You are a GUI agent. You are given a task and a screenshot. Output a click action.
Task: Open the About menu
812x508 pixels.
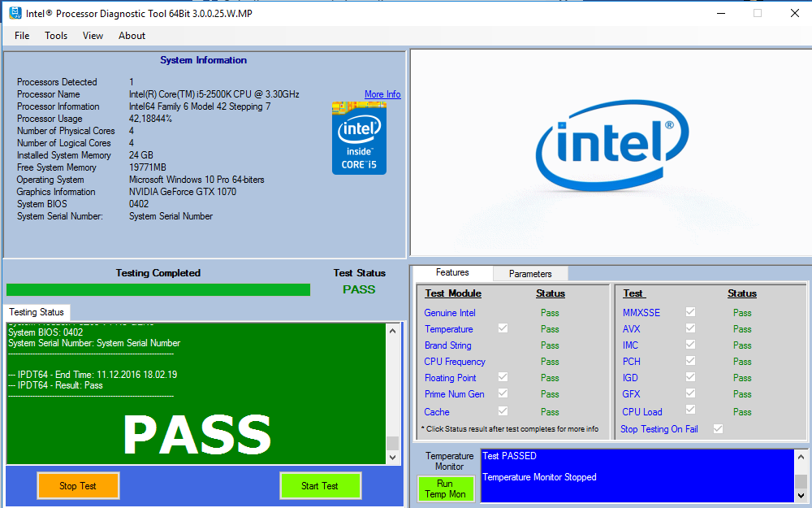132,36
